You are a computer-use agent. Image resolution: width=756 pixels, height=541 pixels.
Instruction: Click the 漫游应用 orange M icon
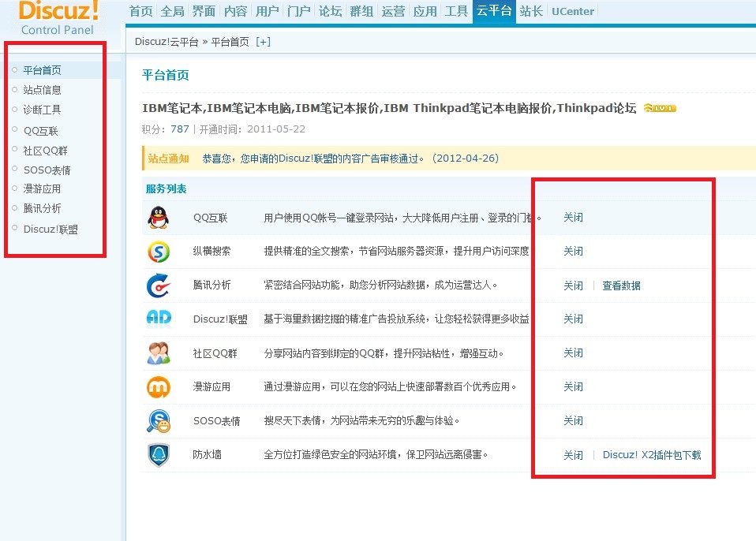click(159, 387)
